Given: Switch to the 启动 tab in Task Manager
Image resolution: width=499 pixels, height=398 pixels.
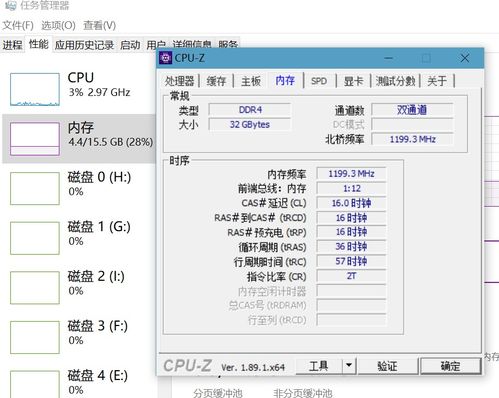Looking at the screenshot, I should pos(130,45).
